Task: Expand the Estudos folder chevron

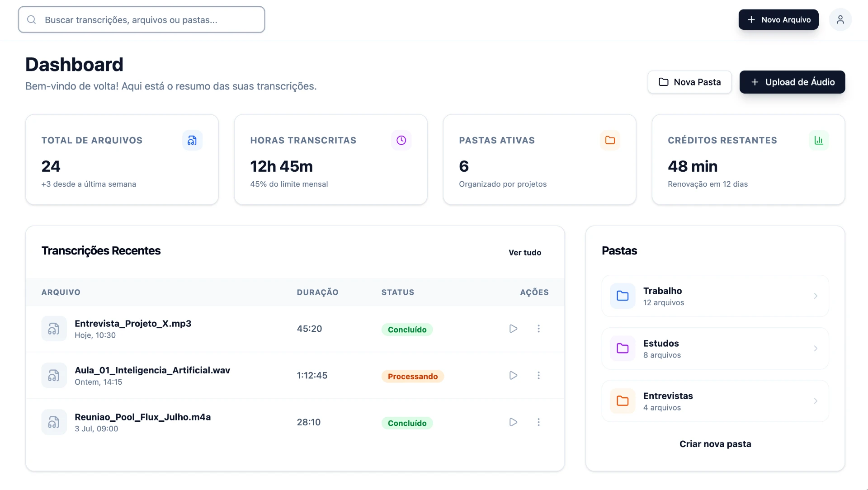Action: (816, 349)
